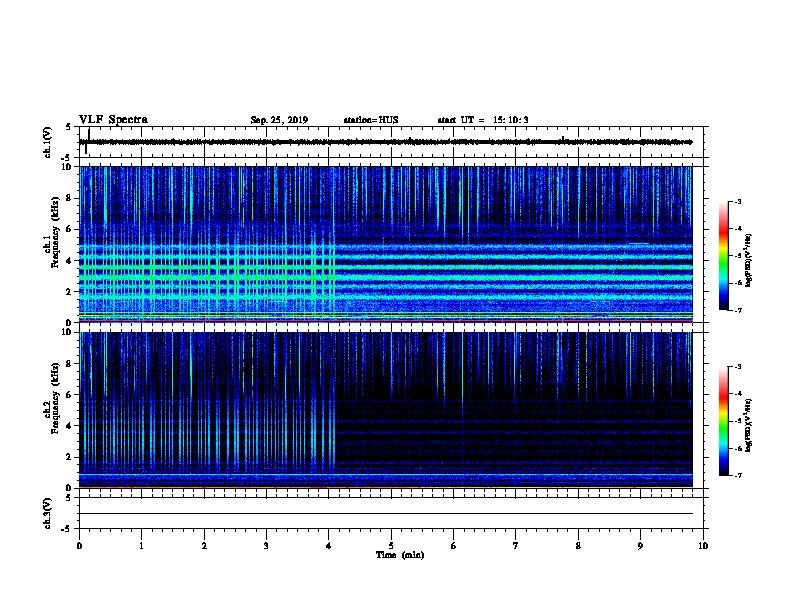The image size is (792, 612).
Task: Click the "ch.3(V)" waveform axis label
Action: pos(48,513)
